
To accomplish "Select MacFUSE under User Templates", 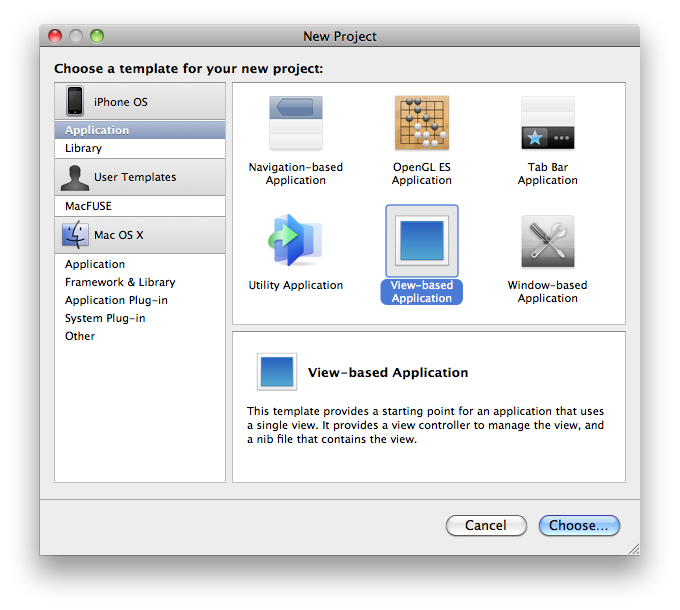I will coord(140,206).
